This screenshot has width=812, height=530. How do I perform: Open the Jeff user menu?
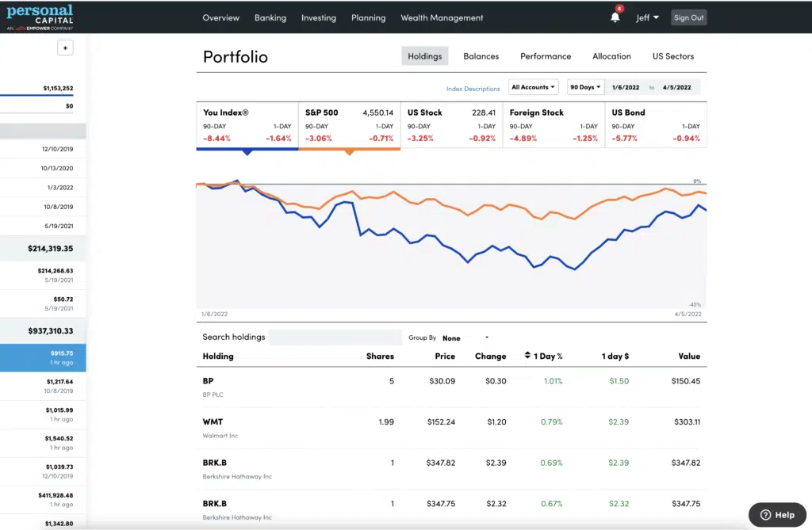pos(647,17)
